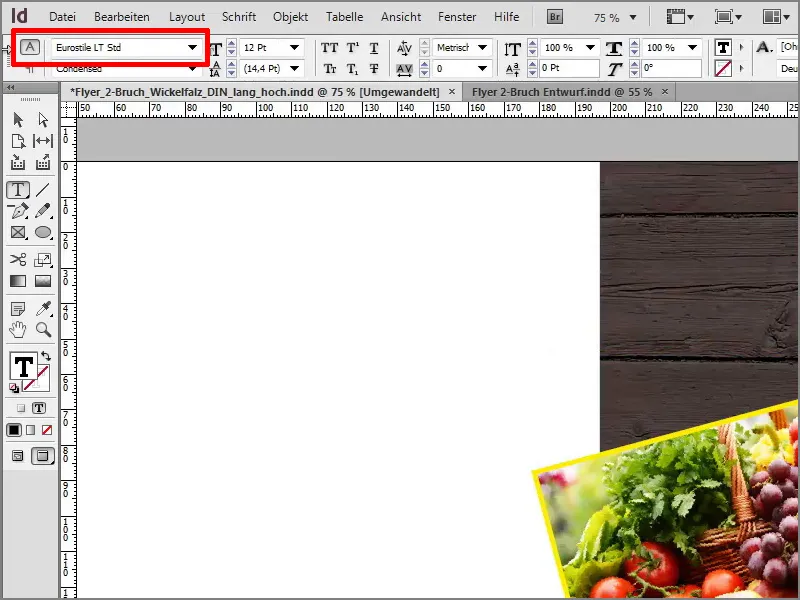This screenshot has height=600, width=800.
Task: Select the Gradient Feather tool
Action: click(43, 281)
